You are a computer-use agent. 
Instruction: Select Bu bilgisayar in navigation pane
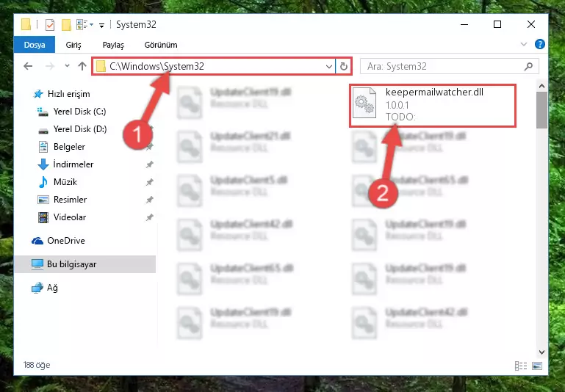click(x=85, y=264)
